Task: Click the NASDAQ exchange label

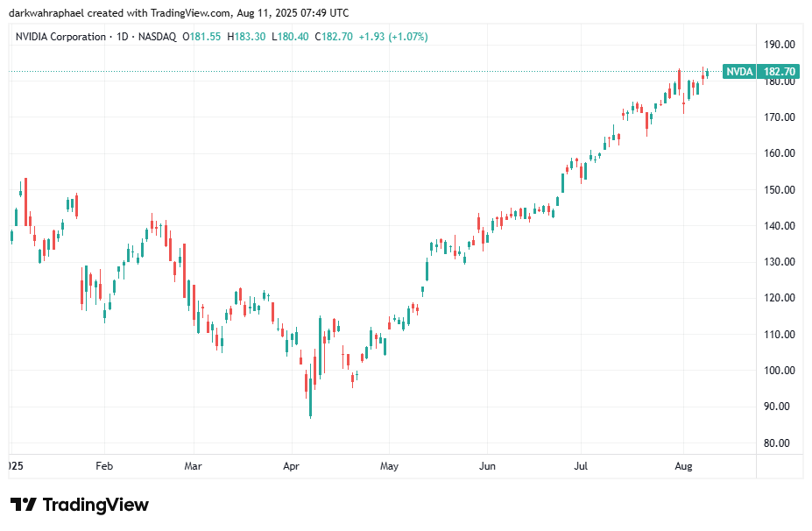Action: click(156, 37)
